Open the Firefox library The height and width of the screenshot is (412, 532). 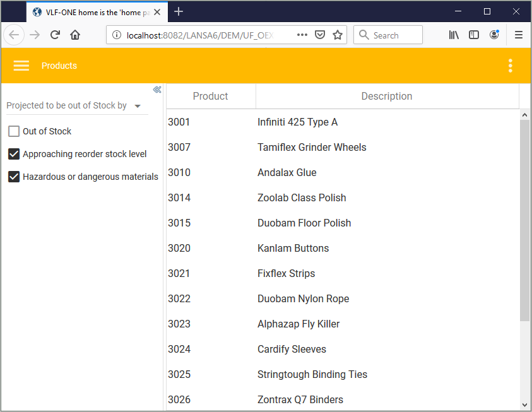point(454,35)
